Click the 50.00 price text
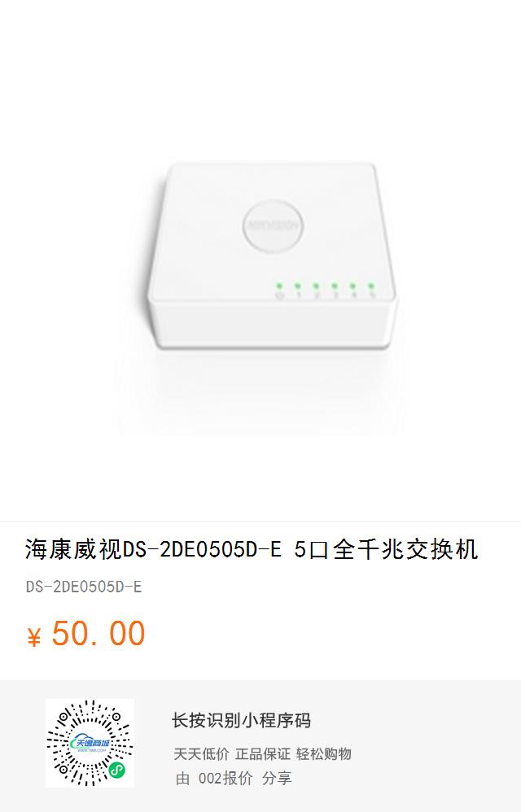The image size is (521, 812). 99,633
